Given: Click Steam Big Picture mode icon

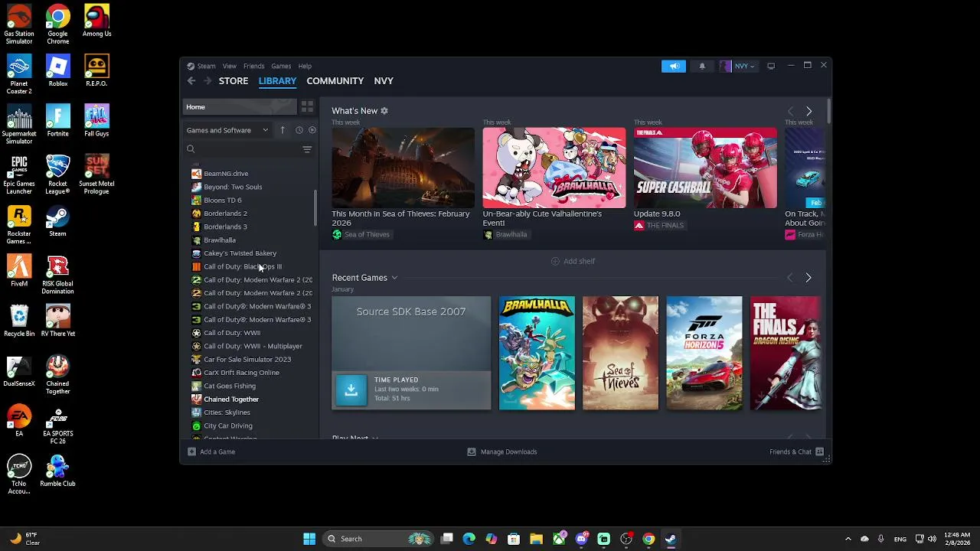Looking at the screenshot, I should point(771,67).
